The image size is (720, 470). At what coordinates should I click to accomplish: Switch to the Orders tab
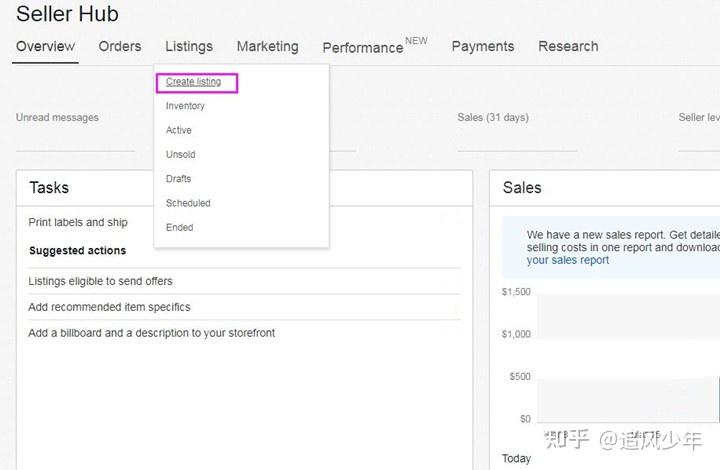(x=120, y=46)
